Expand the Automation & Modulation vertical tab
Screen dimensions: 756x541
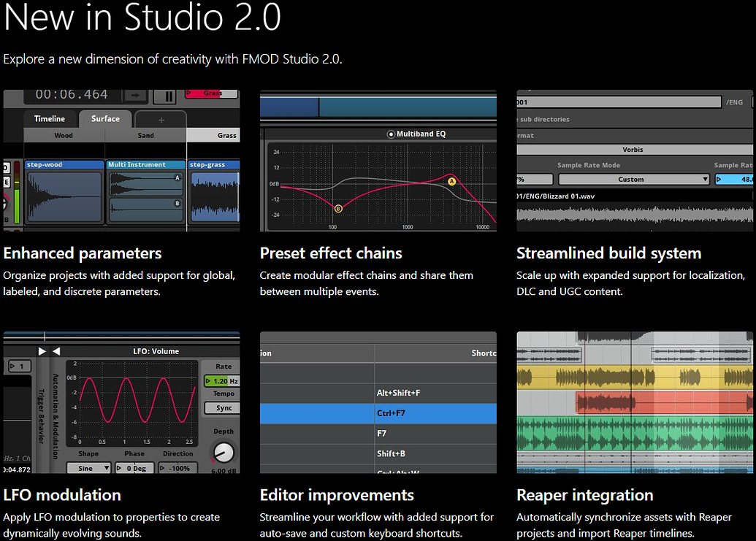coord(56,416)
